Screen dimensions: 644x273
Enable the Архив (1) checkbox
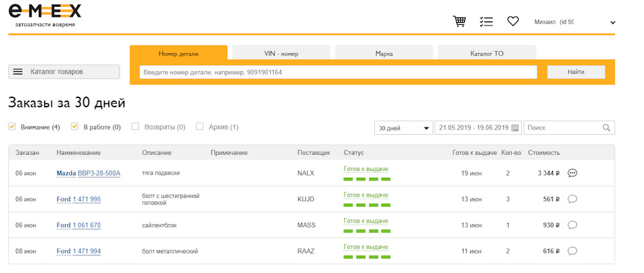200,127
